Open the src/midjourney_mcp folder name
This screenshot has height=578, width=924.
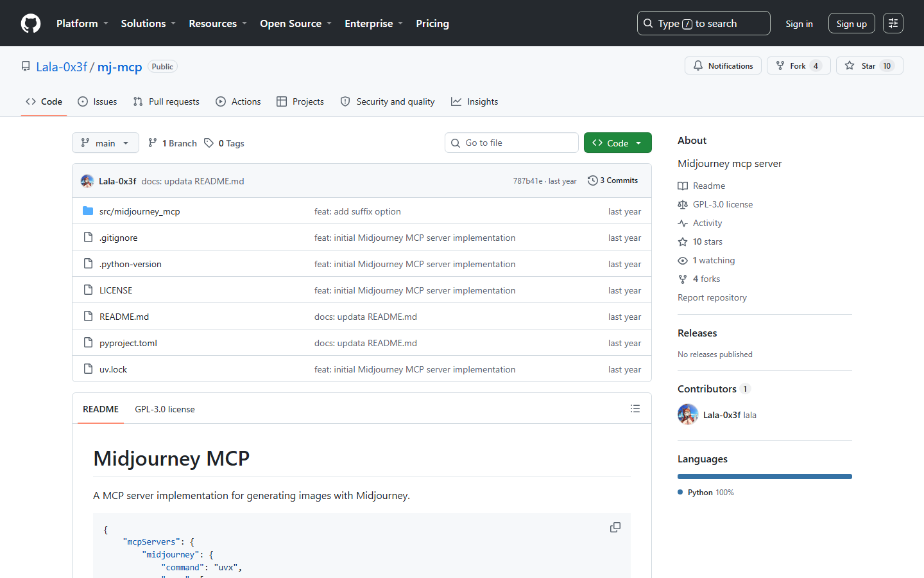click(x=139, y=211)
